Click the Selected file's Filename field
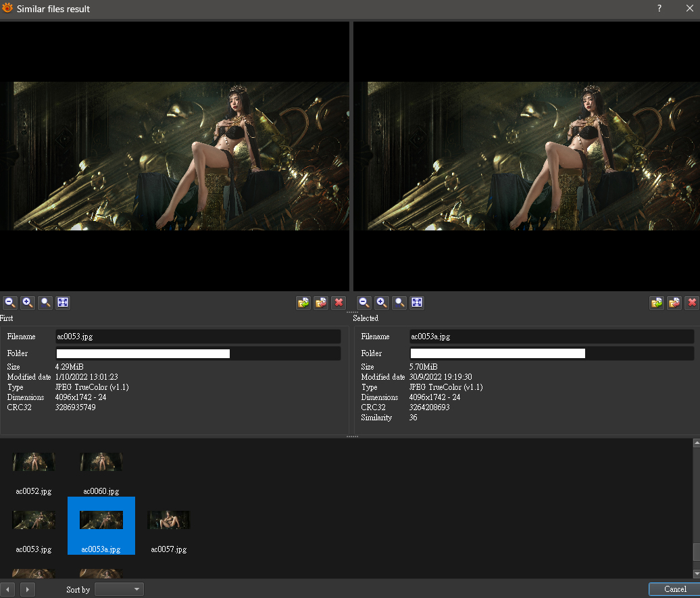 pos(551,337)
